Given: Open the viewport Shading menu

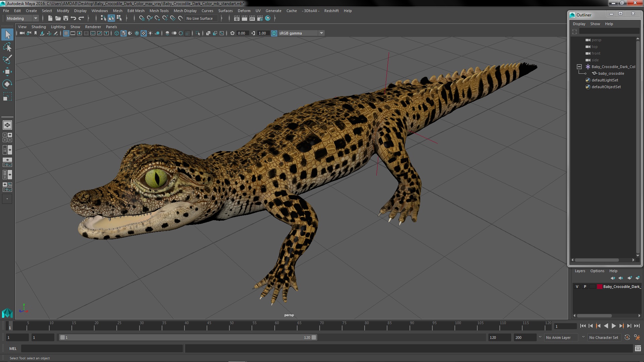Looking at the screenshot, I should point(39,27).
